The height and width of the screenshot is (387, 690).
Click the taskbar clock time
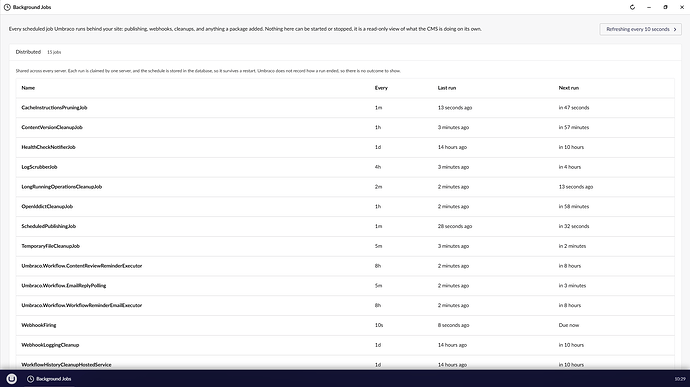pos(680,379)
